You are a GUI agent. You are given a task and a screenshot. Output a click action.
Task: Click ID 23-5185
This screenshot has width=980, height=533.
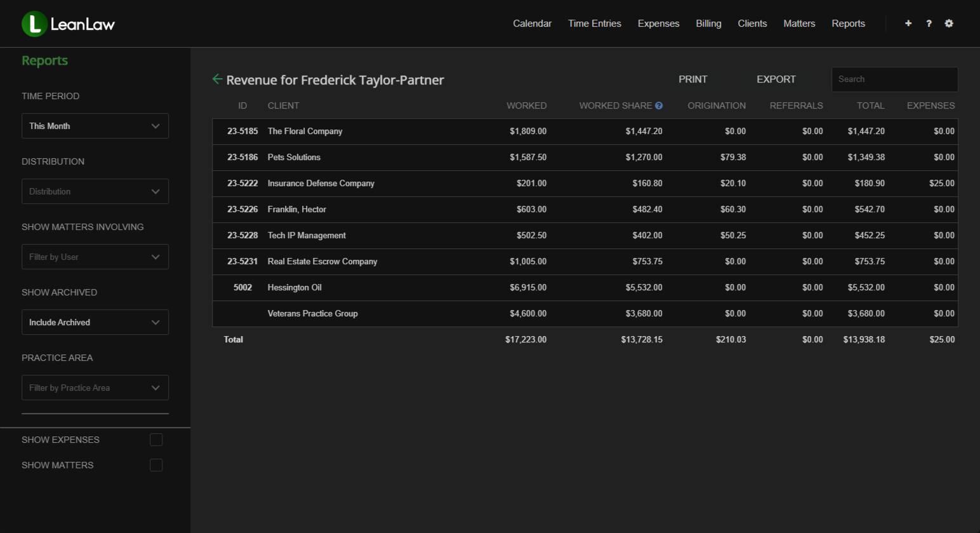click(x=242, y=132)
